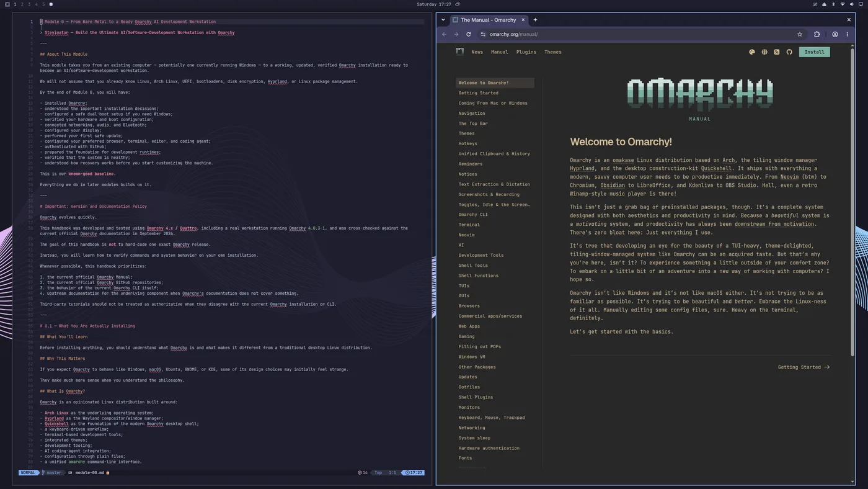Select 'Welcome to Omarchy!' in manual sidebar
The image size is (868, 489).
coord(495,83)
